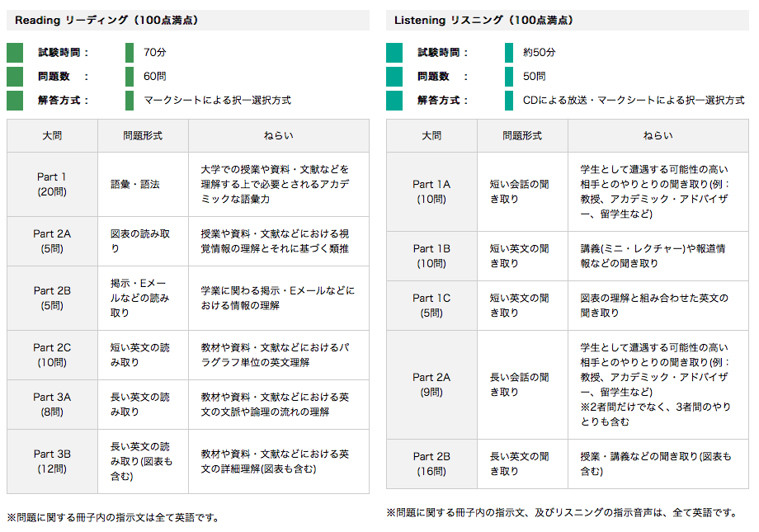
Task: Click the Reading table ねらい header
Action: (x=279, y=136)
